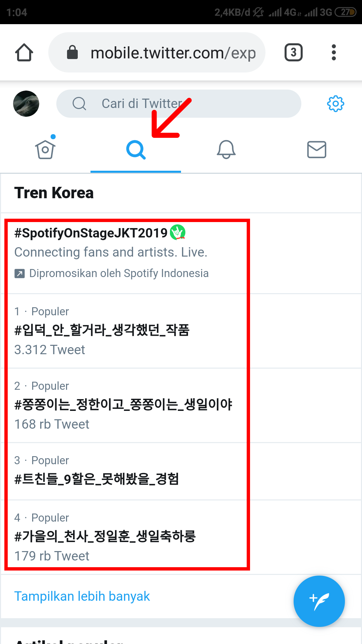Open Notifications bell icon

[226, 150]
